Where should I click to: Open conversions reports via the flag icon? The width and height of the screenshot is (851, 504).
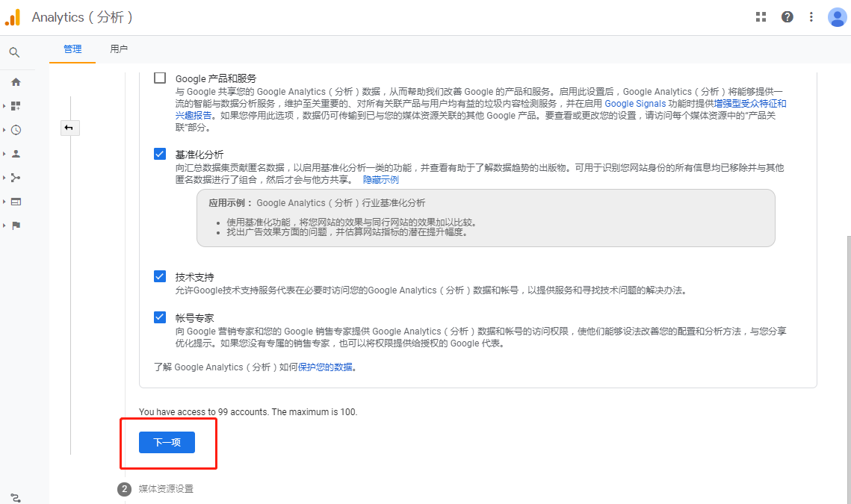click(x=16, y=225)
